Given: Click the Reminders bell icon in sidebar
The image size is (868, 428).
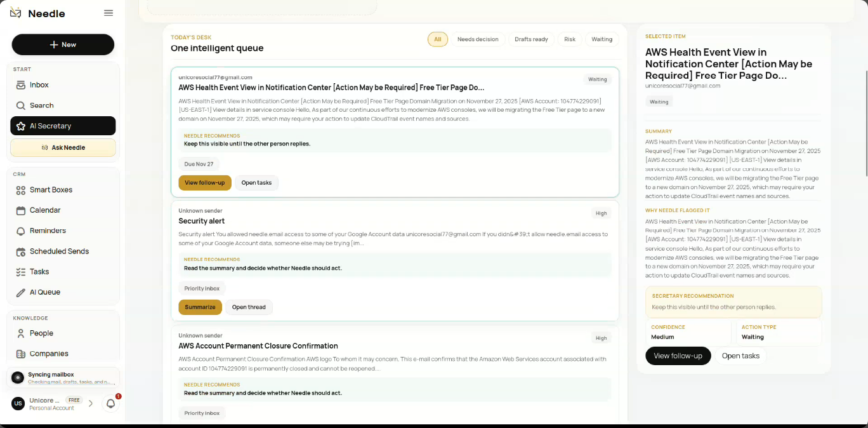Looking at the screenshot, I should pos(21,231).
